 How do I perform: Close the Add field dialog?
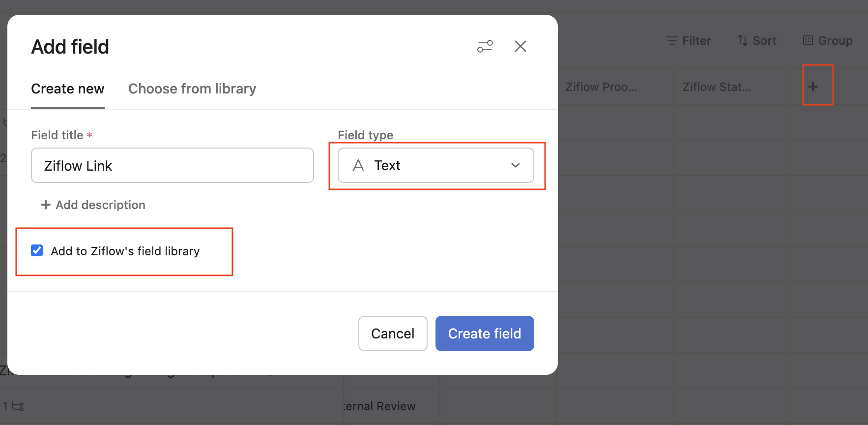521,46
